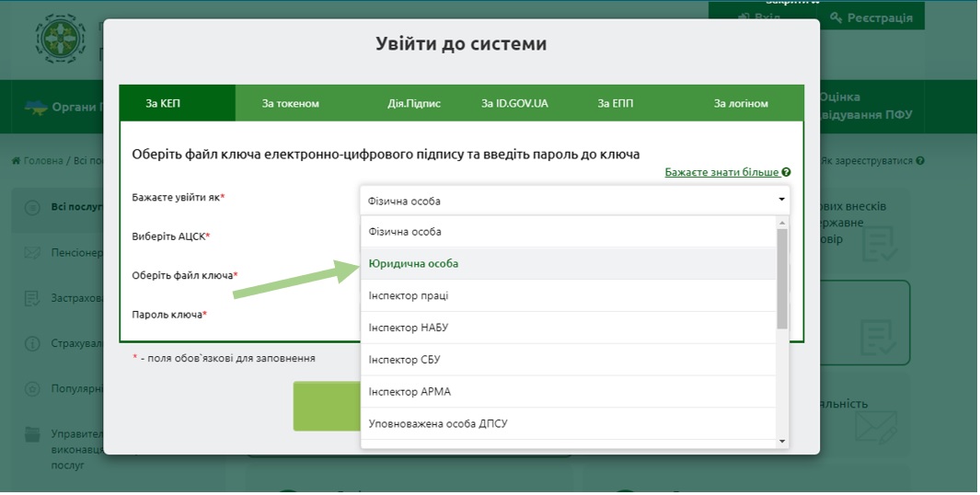Switch to the "За токеном" tab
The height and width of the screenshot is (495, 980).
click(x=290, y=103)
